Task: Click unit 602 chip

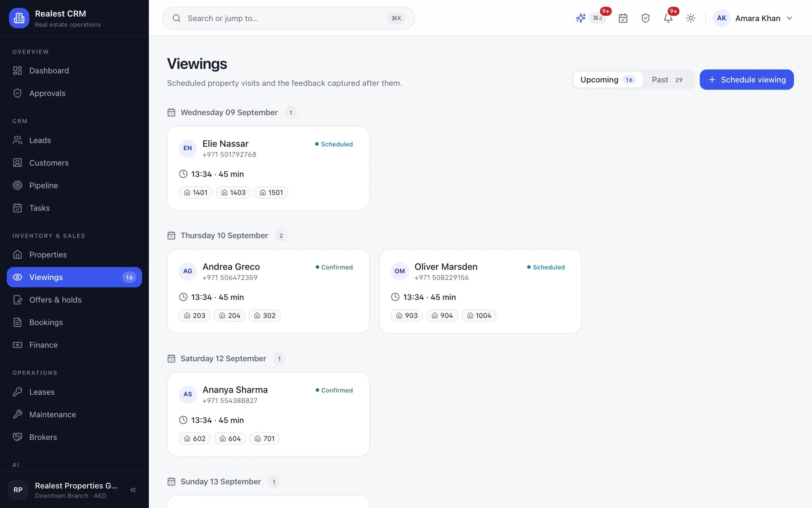Action: point(195,439)
